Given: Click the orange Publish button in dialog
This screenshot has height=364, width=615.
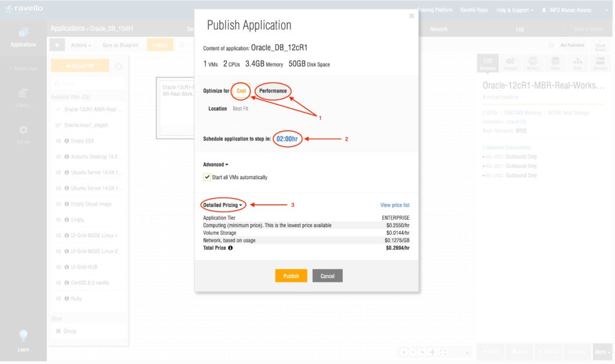Looking at the screenshot, I should pos(291,276).
